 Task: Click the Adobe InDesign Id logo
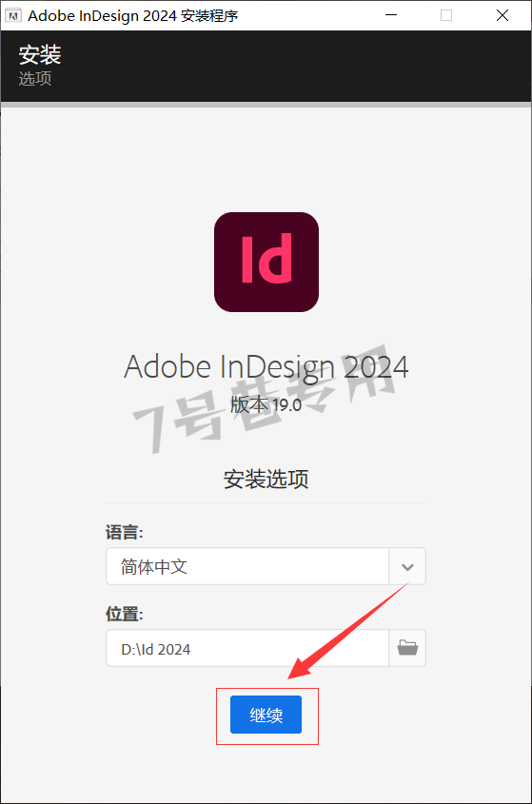(266, 262)
